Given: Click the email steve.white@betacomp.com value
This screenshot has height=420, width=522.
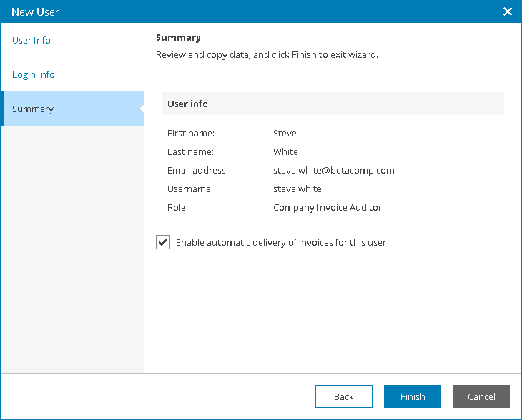Looking at the screenshot, I should 333,171.
